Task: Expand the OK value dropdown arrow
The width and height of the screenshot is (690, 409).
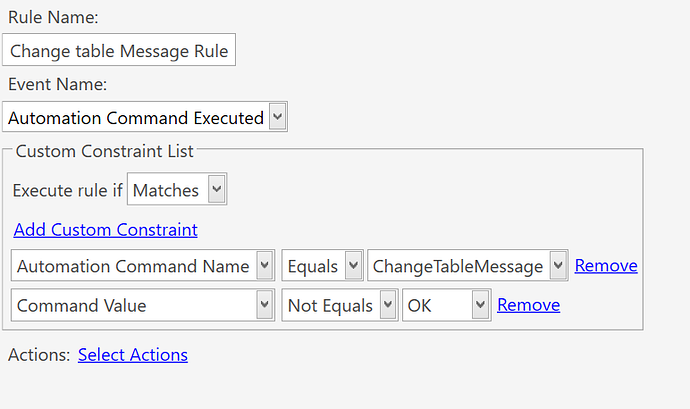Action: tap(481, 306)
